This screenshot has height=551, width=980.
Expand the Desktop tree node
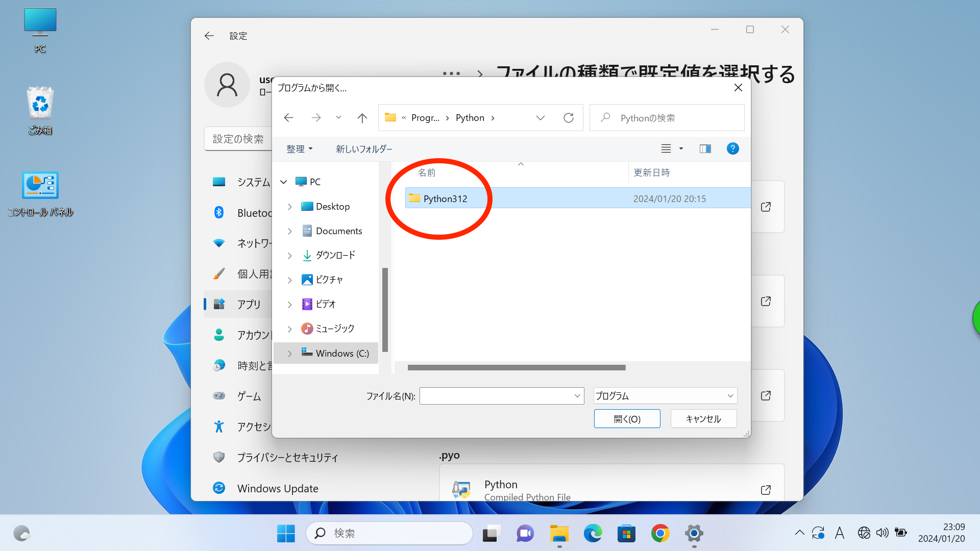coord(289,207)
